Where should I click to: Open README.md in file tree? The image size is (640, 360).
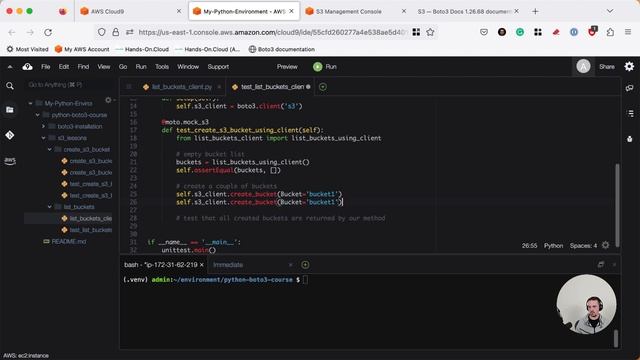tap(69, 242)
